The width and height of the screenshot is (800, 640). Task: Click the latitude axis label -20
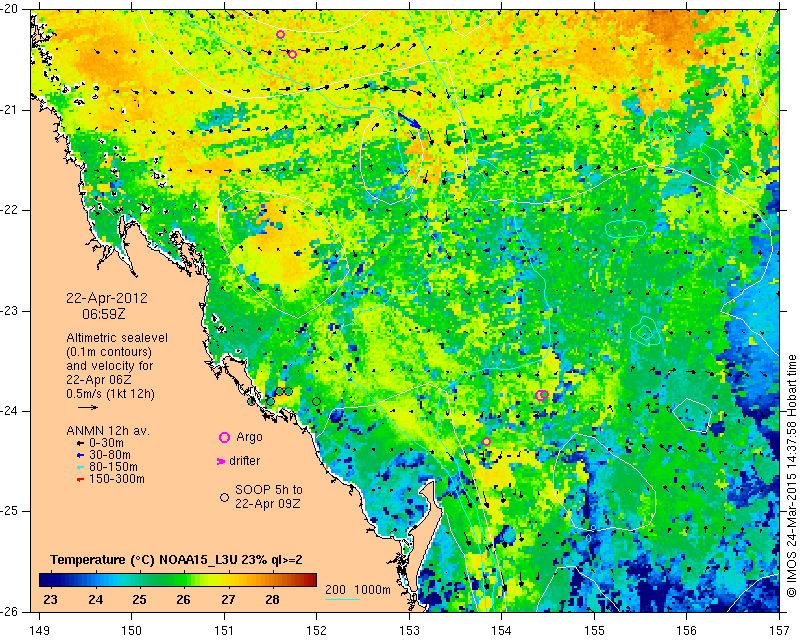(10, 10)
